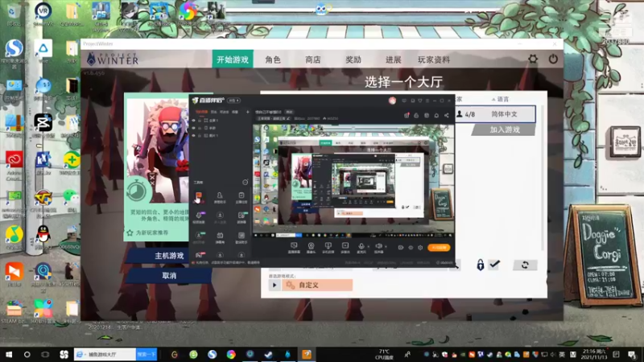Click the microphone icon in streaming toolbar
Image resolution: width=644 pixels, height=362 pixels.
click(x=361, y=247)
